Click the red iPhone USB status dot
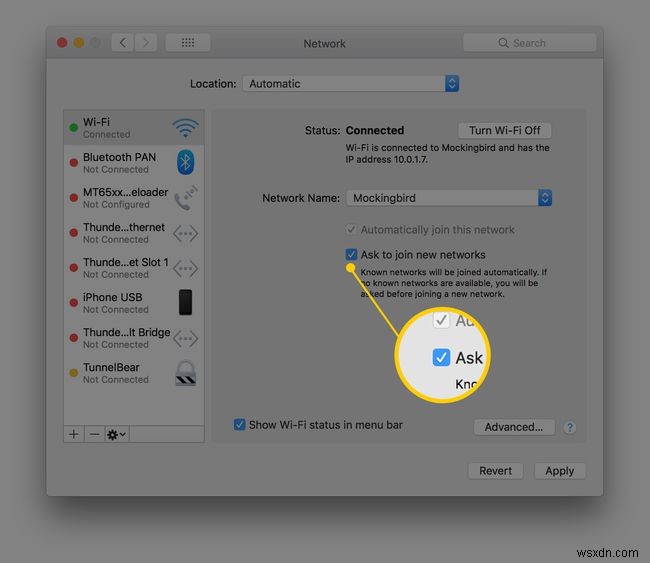Screen dimensions: 650x563 (74, 303)
